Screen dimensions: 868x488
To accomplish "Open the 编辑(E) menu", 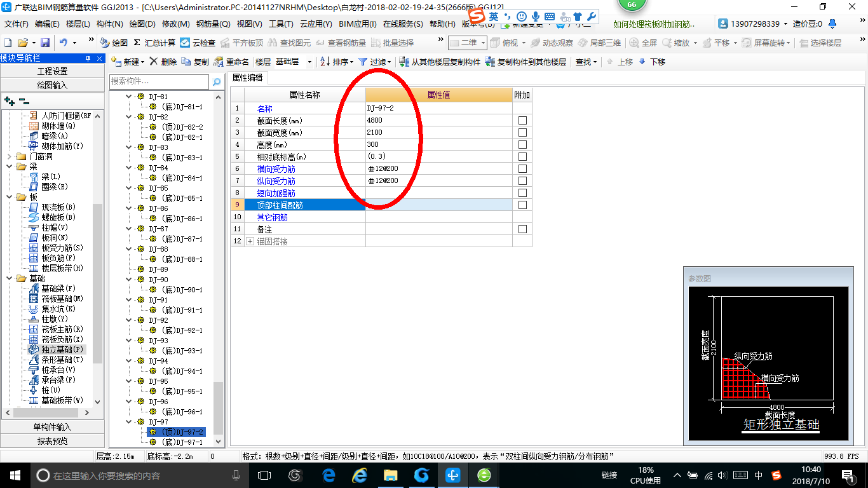I will (47, 24).
